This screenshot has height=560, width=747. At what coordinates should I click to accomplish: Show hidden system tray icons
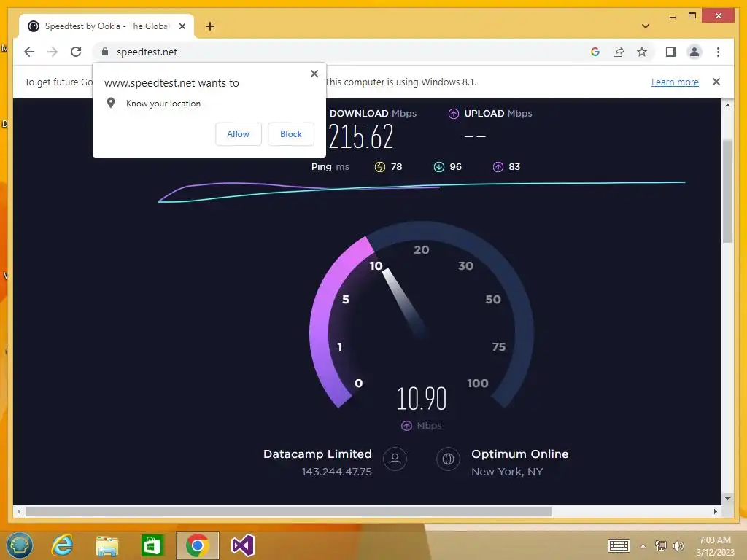(x=643, y=546)
